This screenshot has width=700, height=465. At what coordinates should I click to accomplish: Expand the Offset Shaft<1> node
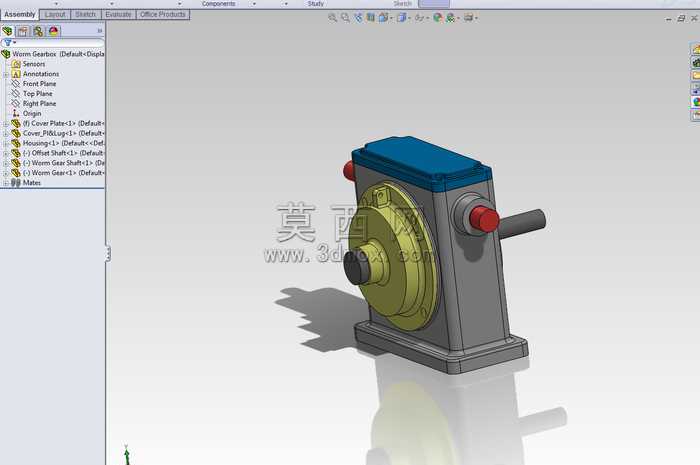click(x=6, y=153)
